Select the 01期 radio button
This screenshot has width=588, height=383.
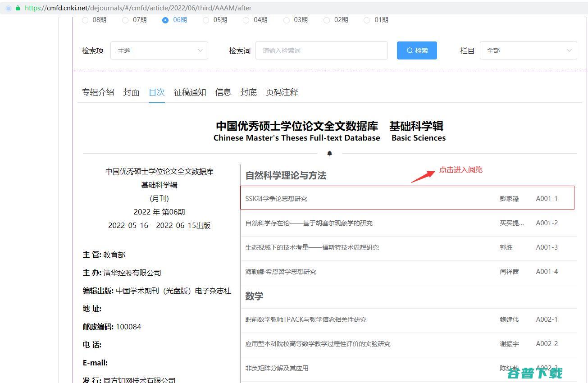click(x=367, y=20)
